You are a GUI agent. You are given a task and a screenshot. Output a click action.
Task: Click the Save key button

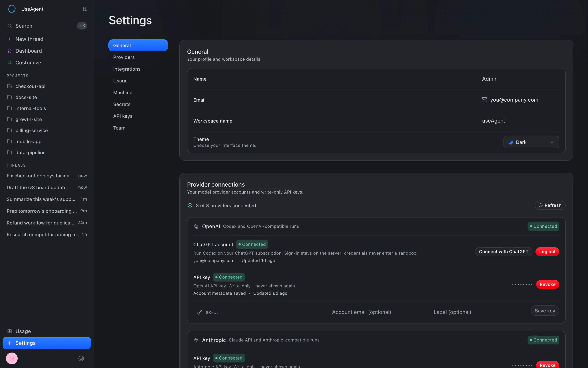click(x=545, y=311)
